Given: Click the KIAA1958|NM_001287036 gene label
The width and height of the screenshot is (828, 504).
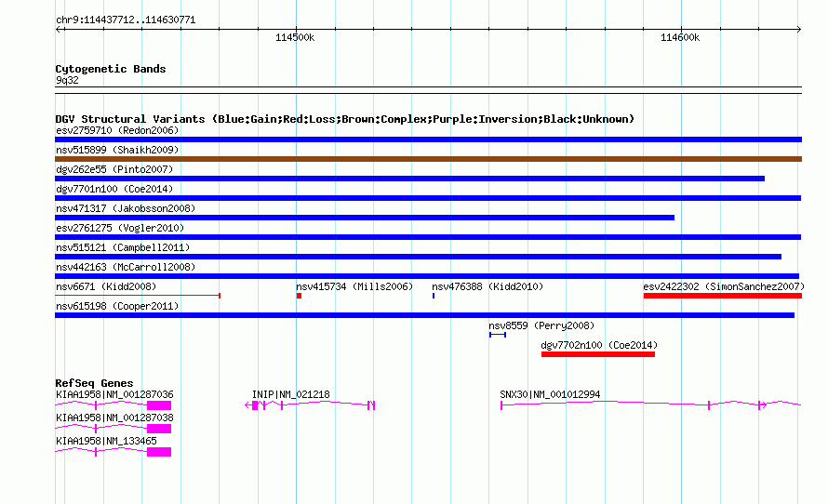Looking at the screenshot, I should click(x=114, y=395).
